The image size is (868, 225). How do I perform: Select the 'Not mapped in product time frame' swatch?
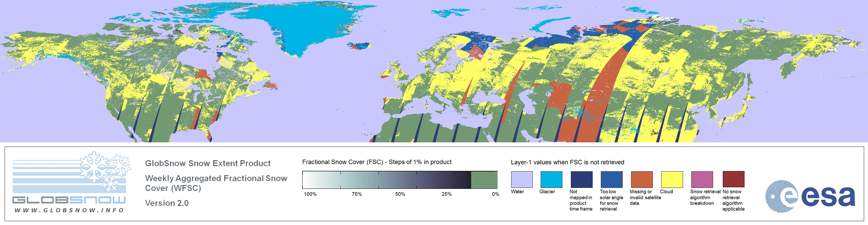[x=581, y=179]
